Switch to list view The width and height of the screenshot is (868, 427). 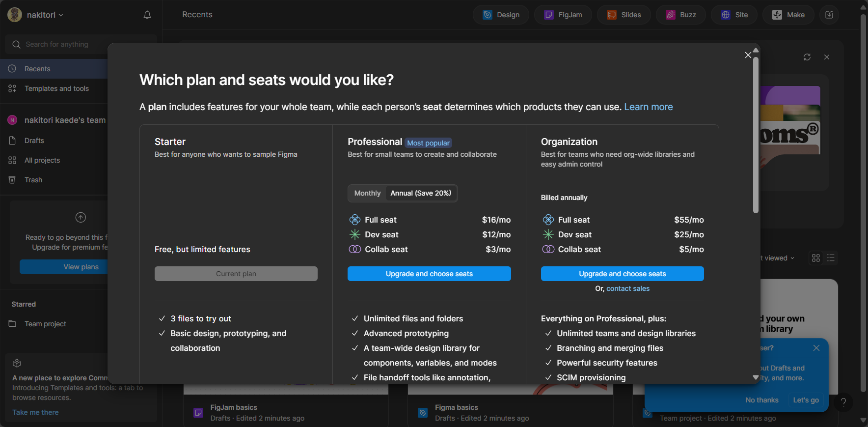pyautogui.click(x=831, y=258)
